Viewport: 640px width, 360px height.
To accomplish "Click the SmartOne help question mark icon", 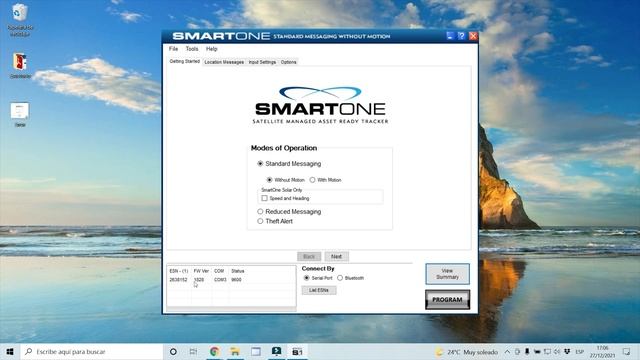I will click(461, 36).
